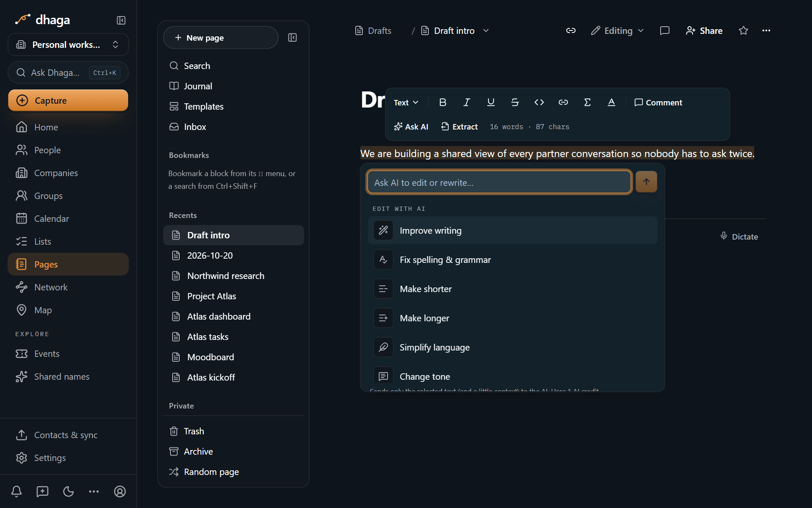Open the feedback message icon

(x=42, y=491)
